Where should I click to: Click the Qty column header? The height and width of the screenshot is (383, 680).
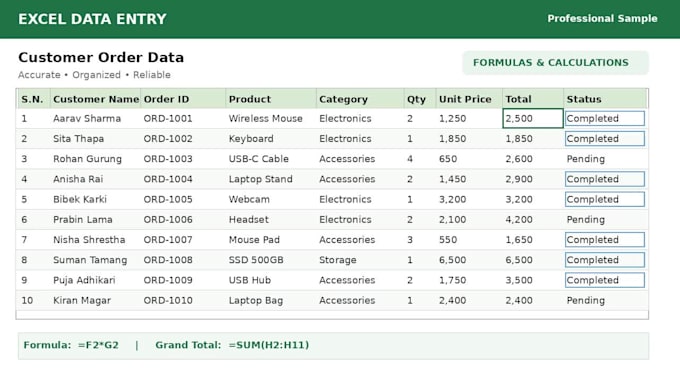[420, 99]
